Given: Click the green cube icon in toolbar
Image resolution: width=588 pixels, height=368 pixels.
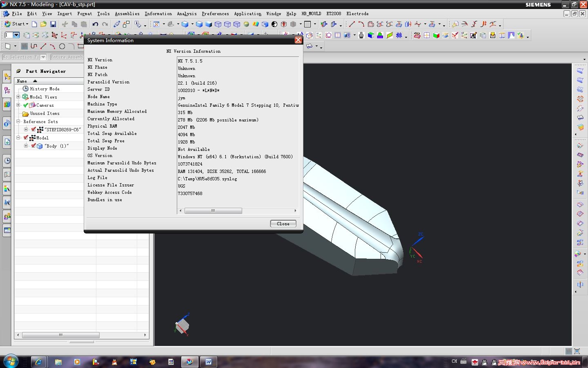Looking at the screenshot, I should pyautogui.click(x=436, y=36).
